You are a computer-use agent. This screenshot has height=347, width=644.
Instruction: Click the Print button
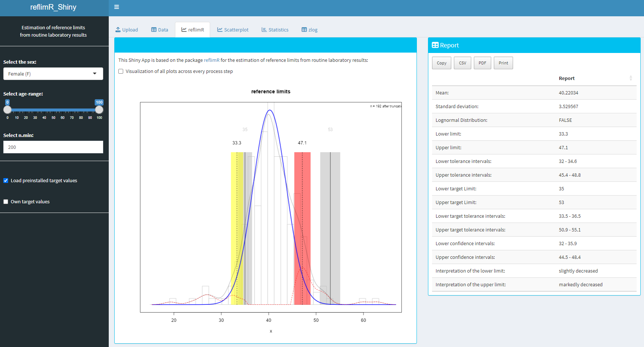tap(503, 63)
